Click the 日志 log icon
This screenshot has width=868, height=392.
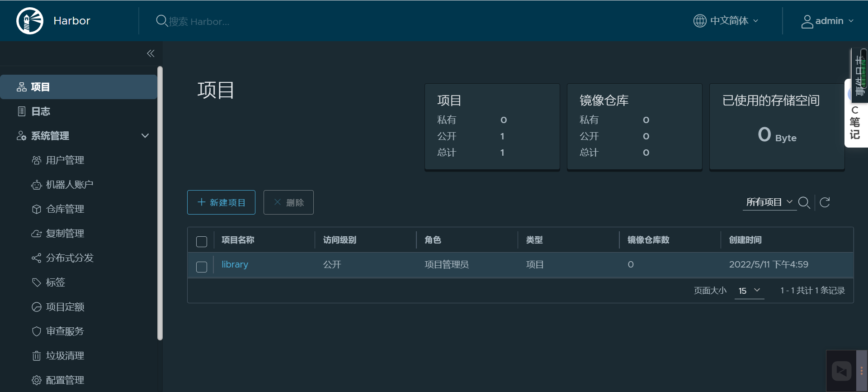pos(21,111)
